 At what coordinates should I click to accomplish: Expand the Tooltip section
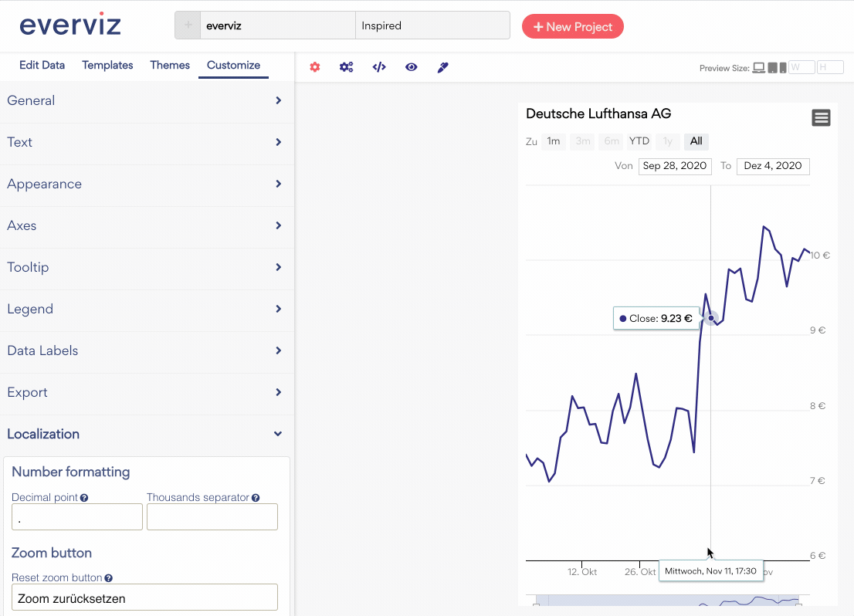point(145,267)
